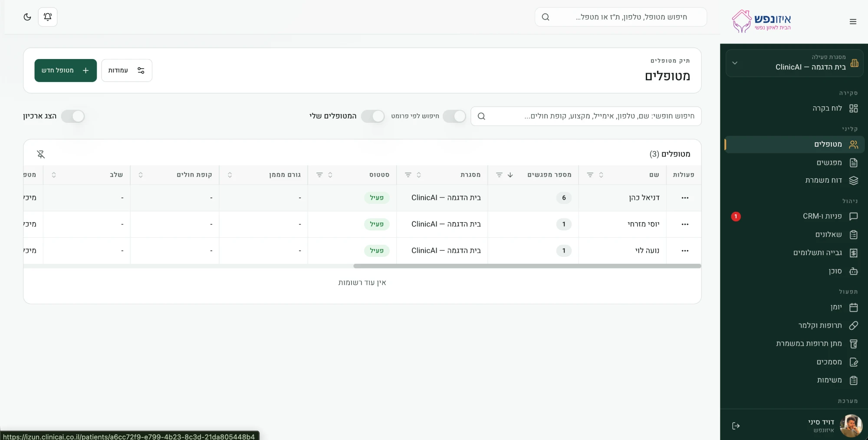868x440 pixels.
Task: Focus the global patient search field
Action: point(621,17)
